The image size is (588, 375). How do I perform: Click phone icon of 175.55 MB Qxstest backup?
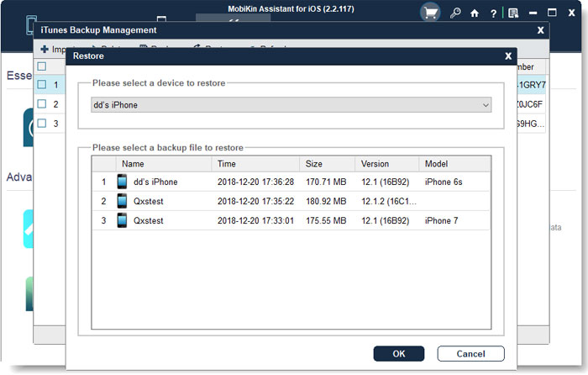point(122,221)
